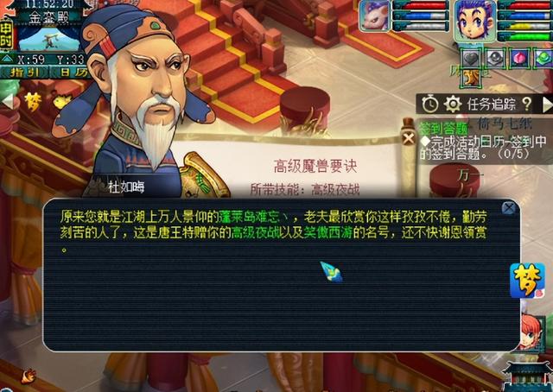Click the question mark help icon
The image size is (553, 392).
coord(526,104)
